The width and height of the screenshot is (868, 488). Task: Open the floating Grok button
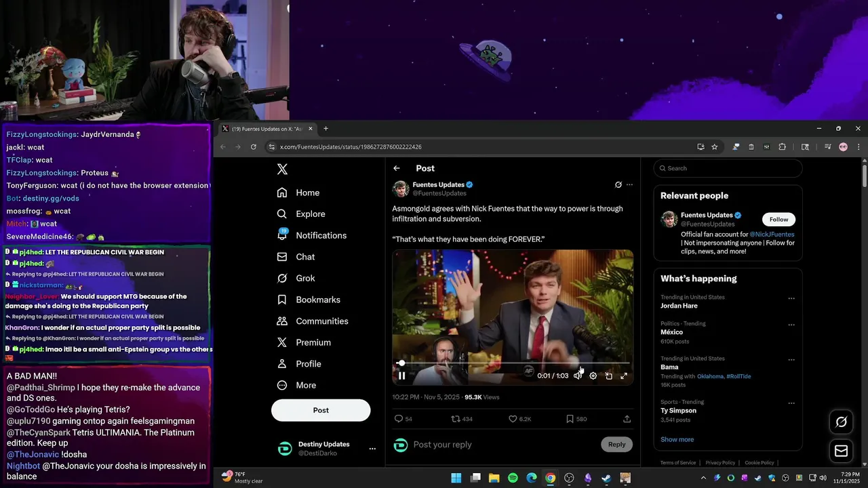[841, 422]
